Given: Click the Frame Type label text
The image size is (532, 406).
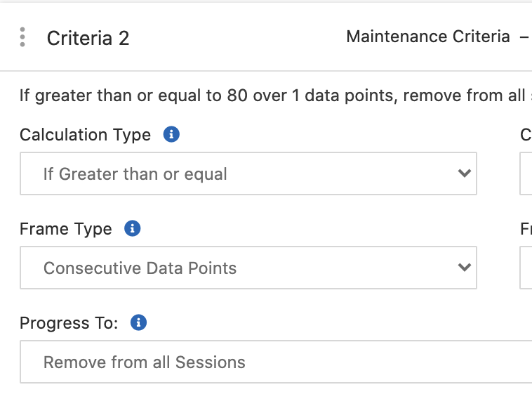Looking at the screenshot, I should (66, 229).
